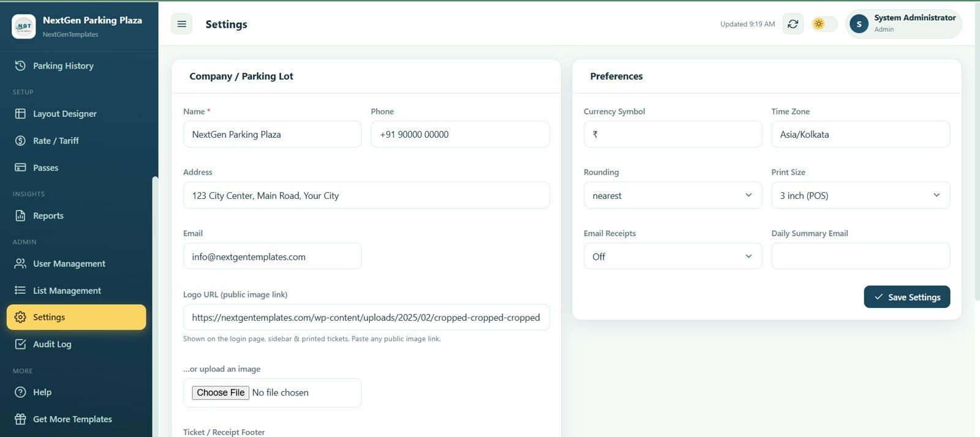This screenshot has width=980, height=437.
Task: Open the Rounding dropdown
Action: [x=673, y=195]
